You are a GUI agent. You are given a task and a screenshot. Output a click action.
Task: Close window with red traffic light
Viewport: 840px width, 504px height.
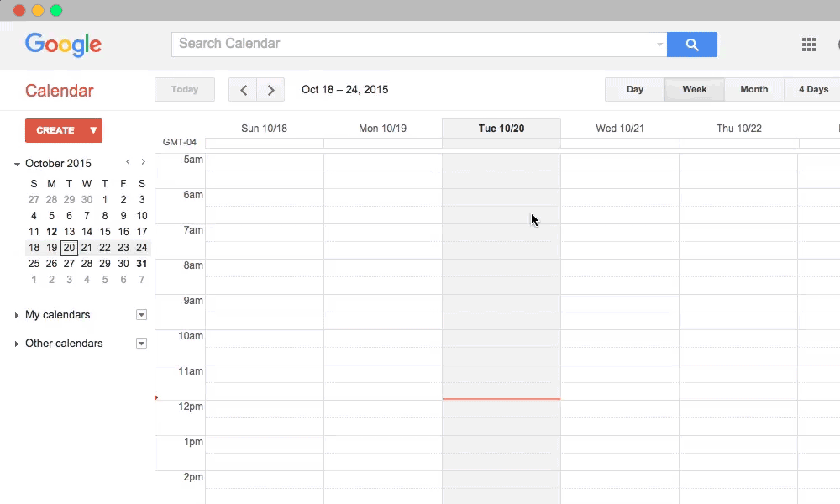click(x=19, y=10)
